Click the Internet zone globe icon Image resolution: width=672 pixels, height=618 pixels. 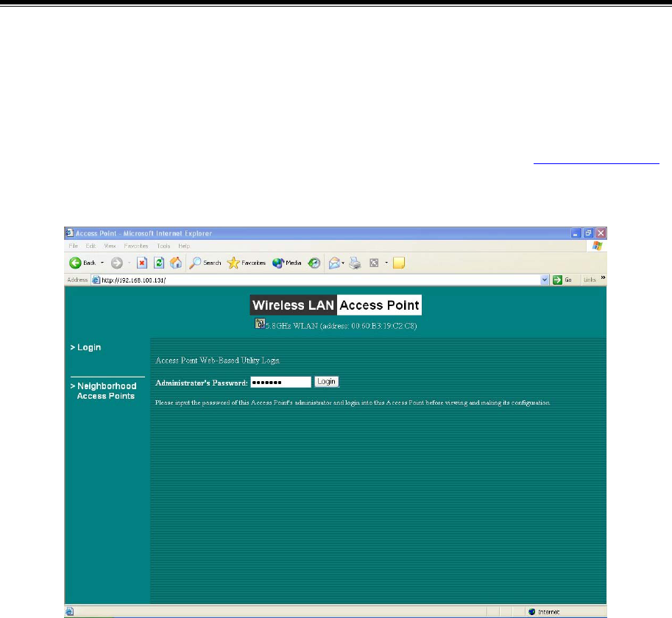[532, 611]
